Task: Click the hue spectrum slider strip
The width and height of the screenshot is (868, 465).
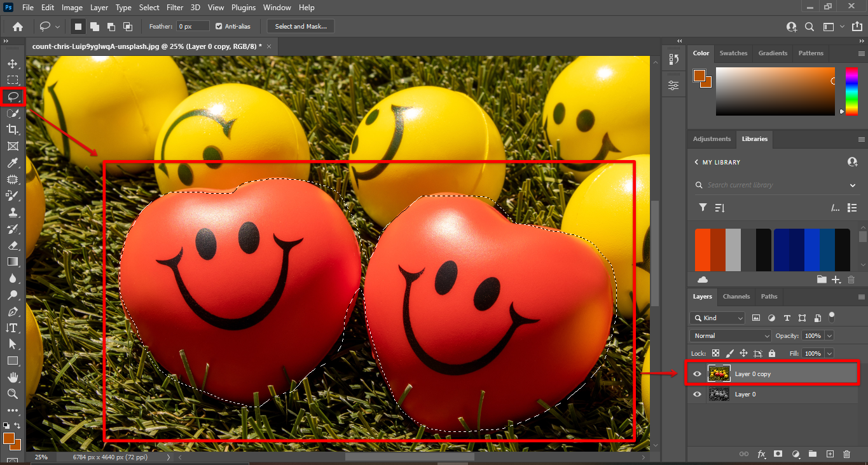Action: (851, 91)
